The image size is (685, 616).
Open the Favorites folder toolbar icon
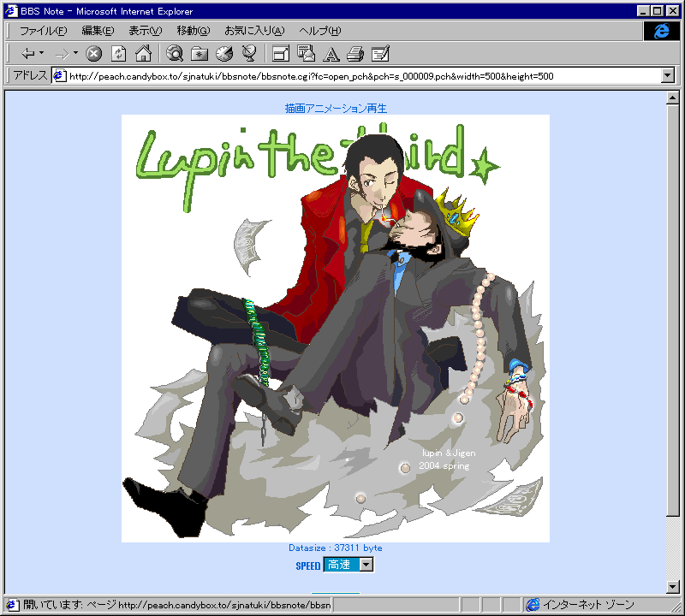tap(200, 54)
